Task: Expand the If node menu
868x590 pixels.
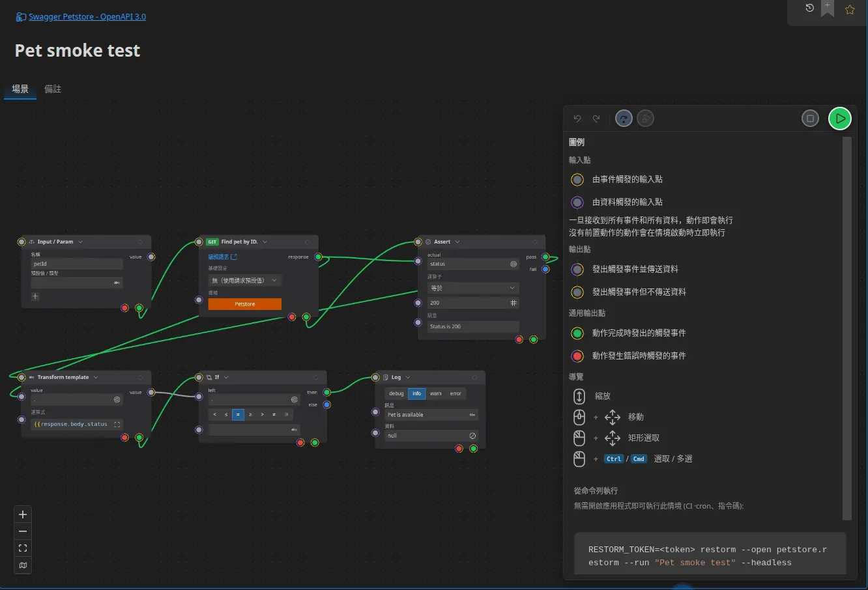Action: click(x=226, y=377)
